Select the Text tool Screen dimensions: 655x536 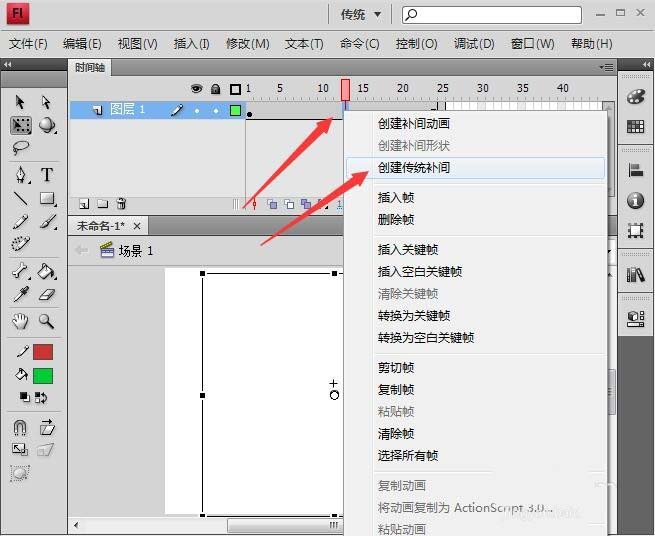point(47,175)
